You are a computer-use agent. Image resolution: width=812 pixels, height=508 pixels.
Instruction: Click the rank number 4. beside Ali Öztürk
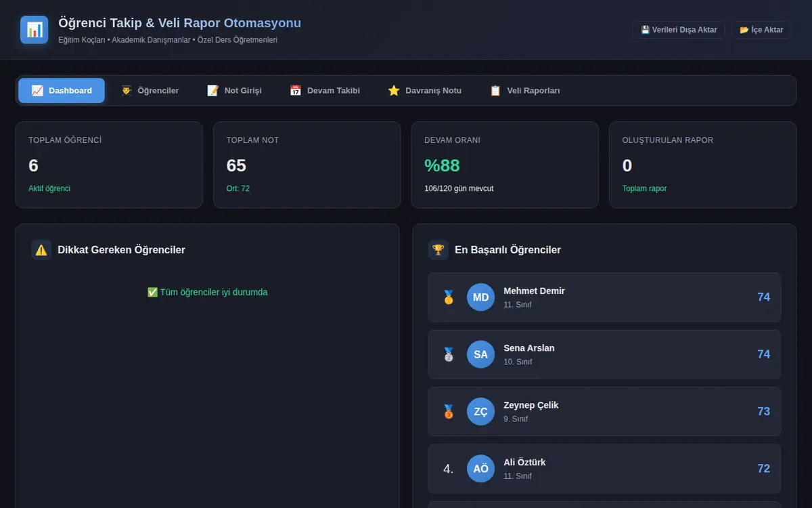point(449,469)
